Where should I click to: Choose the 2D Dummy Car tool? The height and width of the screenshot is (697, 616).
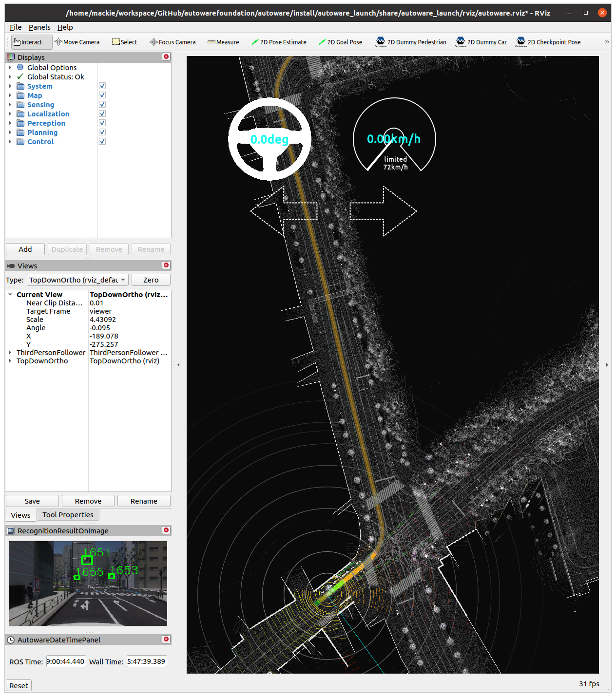481,42
